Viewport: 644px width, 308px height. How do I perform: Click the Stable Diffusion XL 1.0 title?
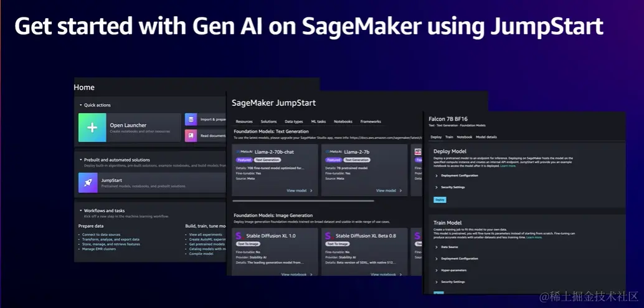[x=271, y=236]
